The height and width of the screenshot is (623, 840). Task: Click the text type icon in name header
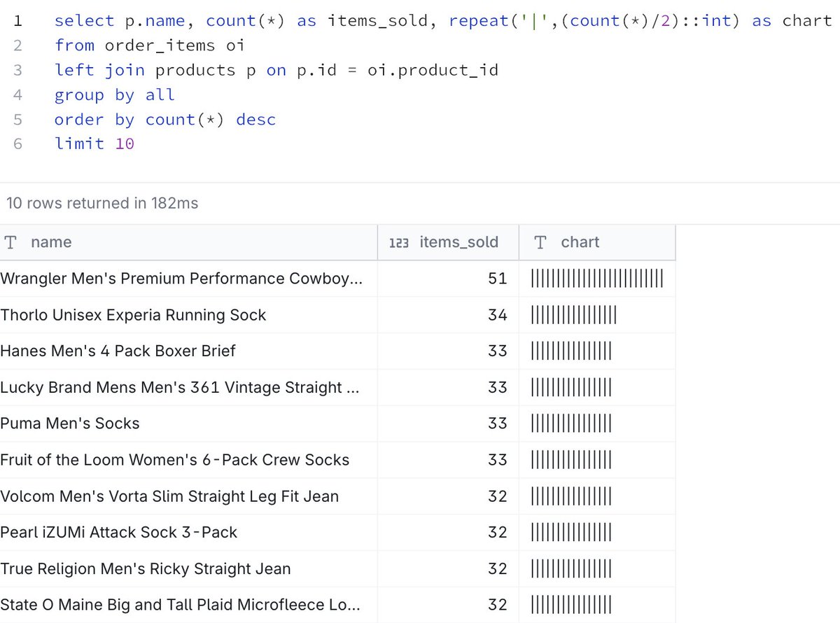[10, 242]
